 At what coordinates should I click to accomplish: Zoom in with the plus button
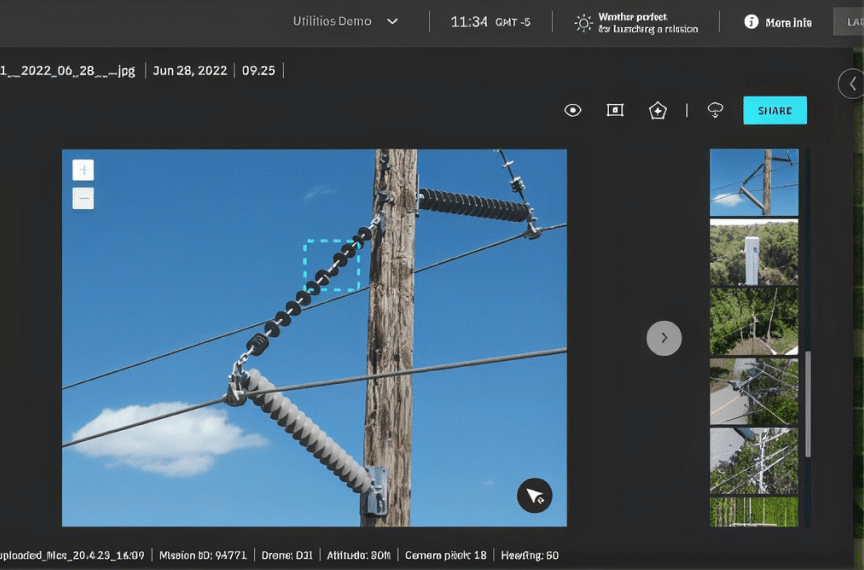point(83,170)
